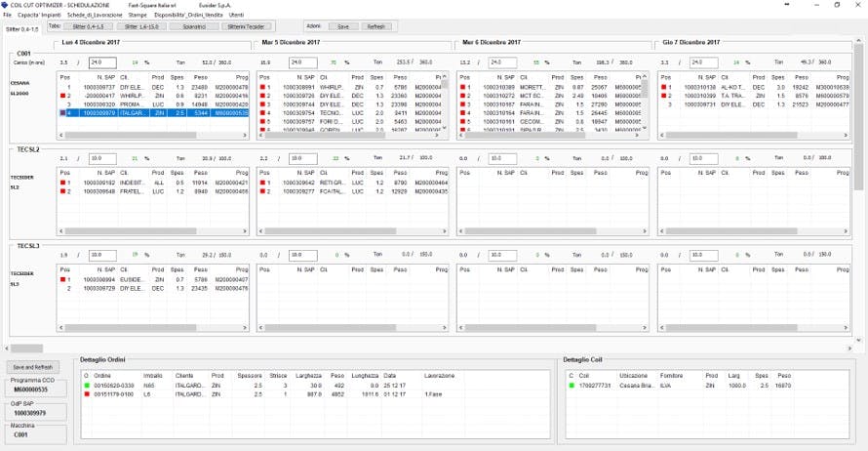Select FARAIN row 1000310167

coord(549,104)
